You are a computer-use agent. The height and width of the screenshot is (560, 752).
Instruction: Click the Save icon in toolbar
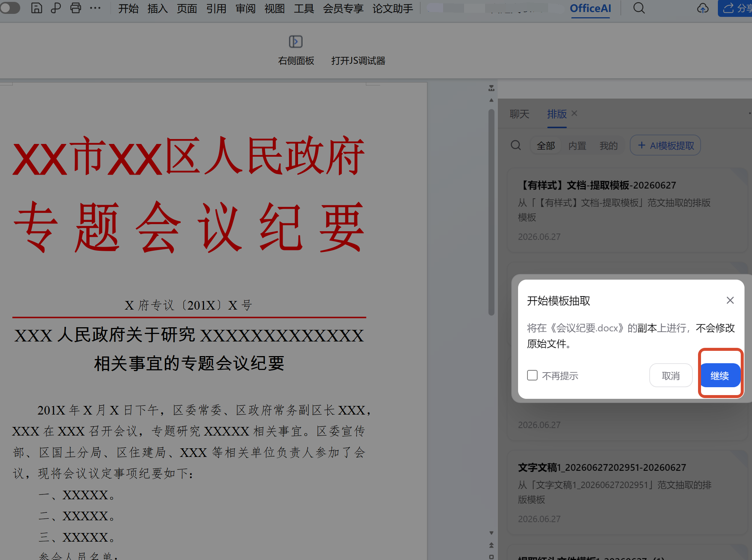point(36,8)
